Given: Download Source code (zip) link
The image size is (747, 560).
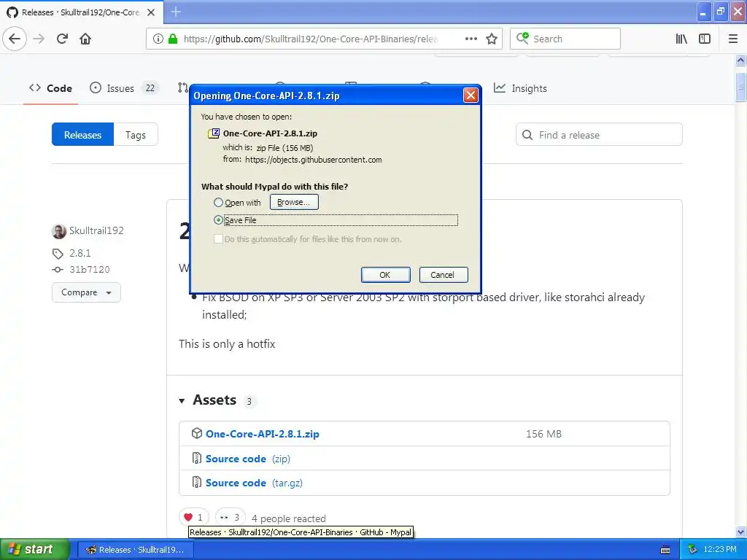Looking at the screenshot, I should click(248, 459).
